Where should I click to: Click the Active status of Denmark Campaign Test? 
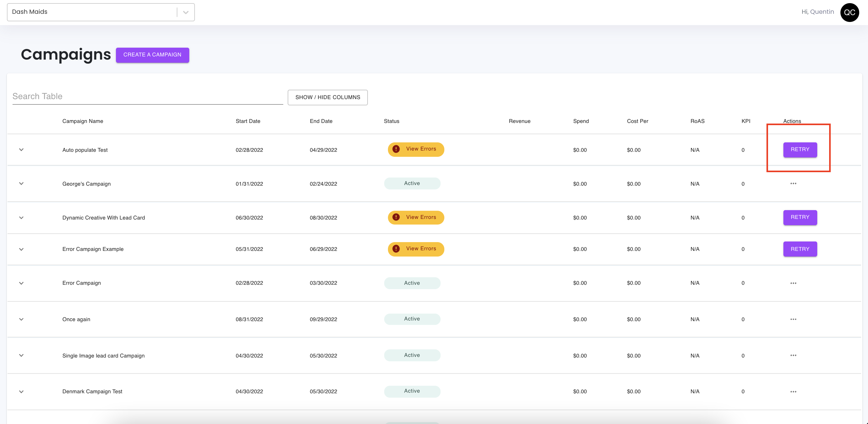[412, 391]
